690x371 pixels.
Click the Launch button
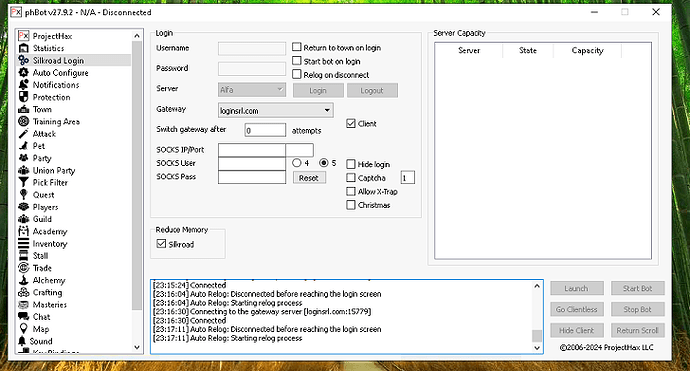(x=576, y=288)
